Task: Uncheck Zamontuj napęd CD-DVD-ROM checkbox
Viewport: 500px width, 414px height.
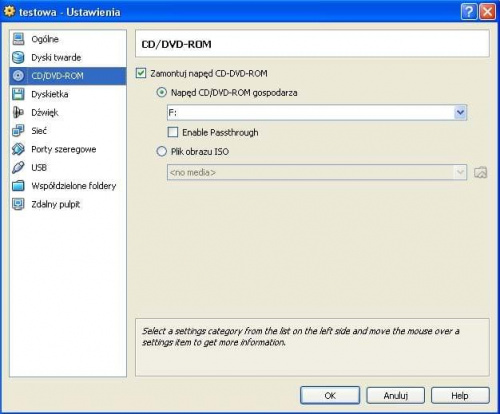Action: click(x=141, y=73)
